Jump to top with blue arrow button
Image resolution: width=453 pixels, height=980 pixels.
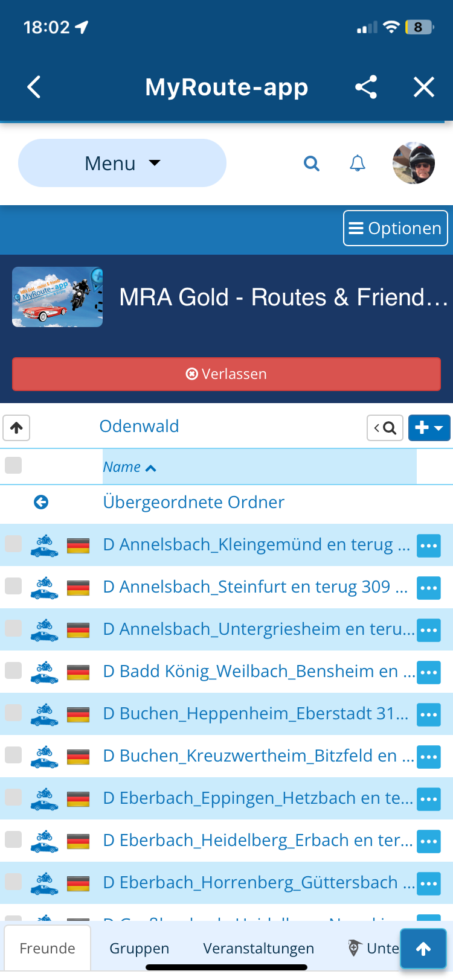(423, 949)
